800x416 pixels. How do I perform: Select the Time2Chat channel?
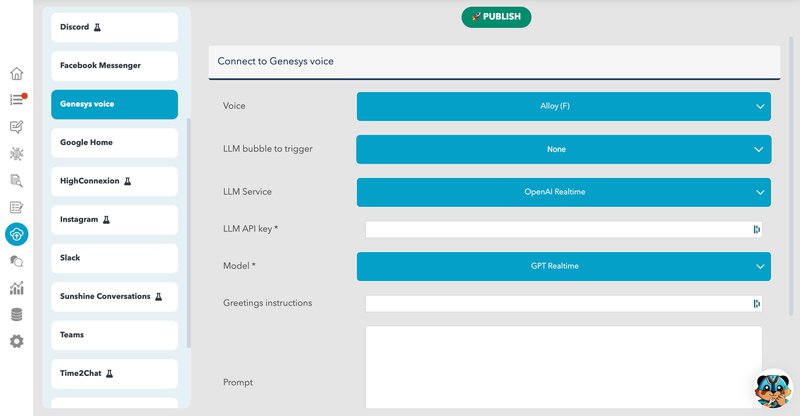click(114, 374)
